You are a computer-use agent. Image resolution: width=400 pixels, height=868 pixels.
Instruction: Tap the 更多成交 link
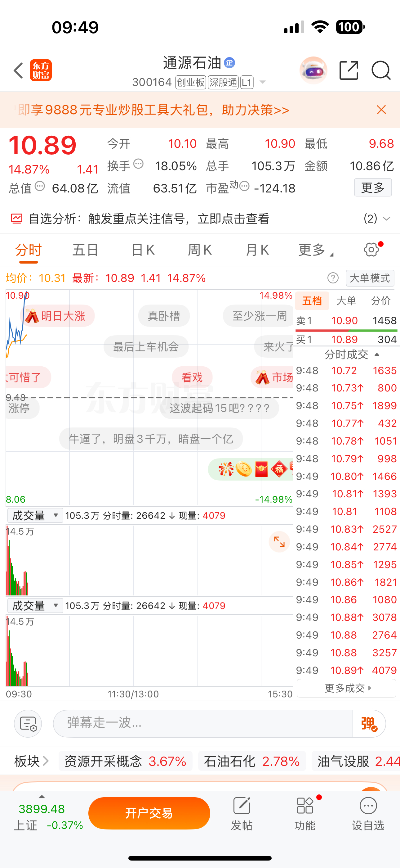tap(346, 688)
